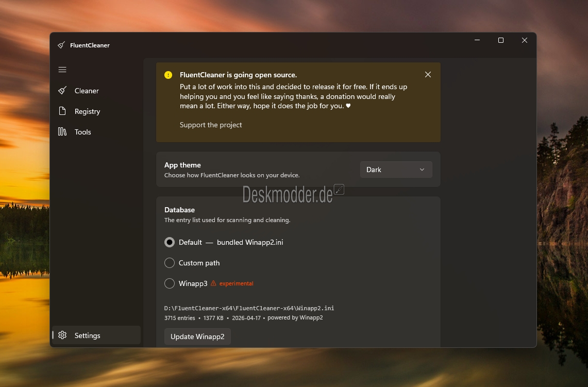
Task: Open the App theme Dark dropdown
Action: click(x=395, y=170)
